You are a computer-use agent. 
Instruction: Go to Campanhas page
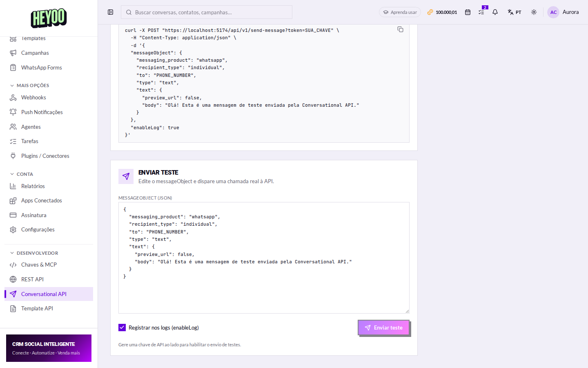pyautogui.click(x=49, y=53)
